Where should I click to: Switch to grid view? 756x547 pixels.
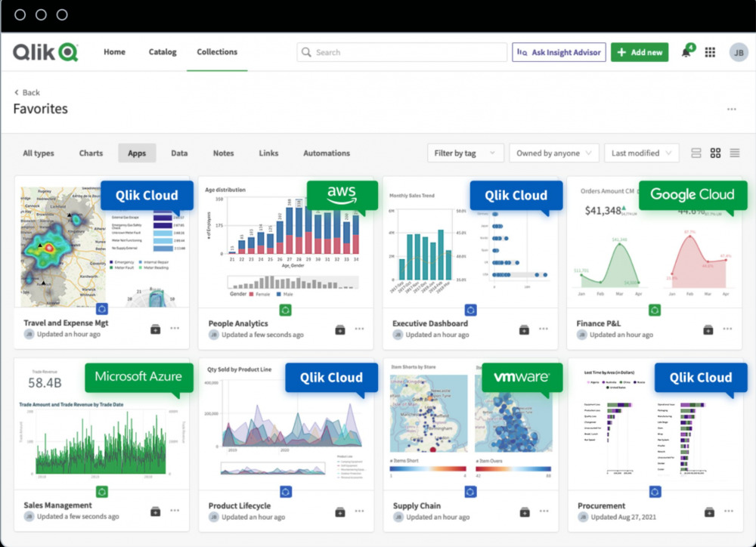click(715, 153)
